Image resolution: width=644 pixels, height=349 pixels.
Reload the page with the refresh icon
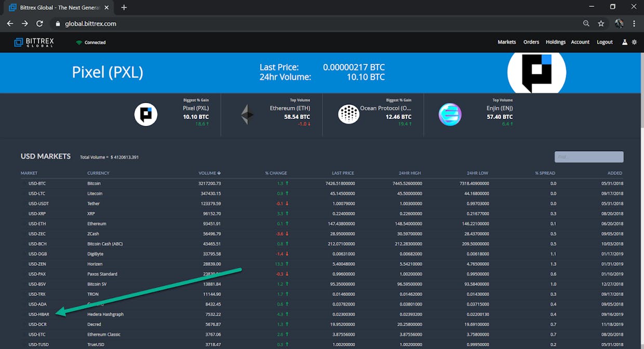[39, 23]
